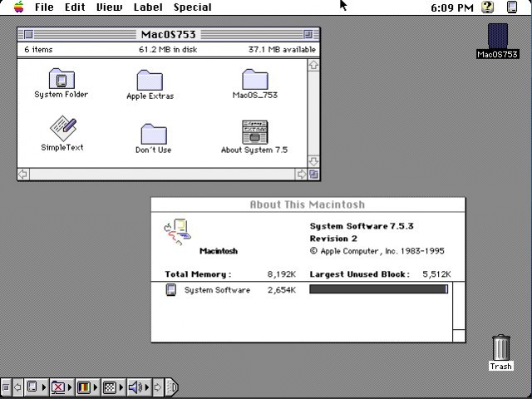
Task: Click the "37.1 MB available" text
Action: (282, 50)
